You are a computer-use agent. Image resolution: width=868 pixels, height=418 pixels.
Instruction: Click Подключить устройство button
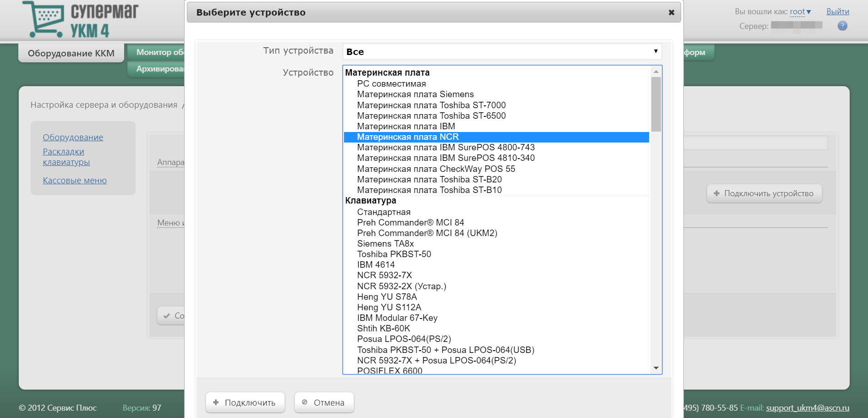pos(764,193)
